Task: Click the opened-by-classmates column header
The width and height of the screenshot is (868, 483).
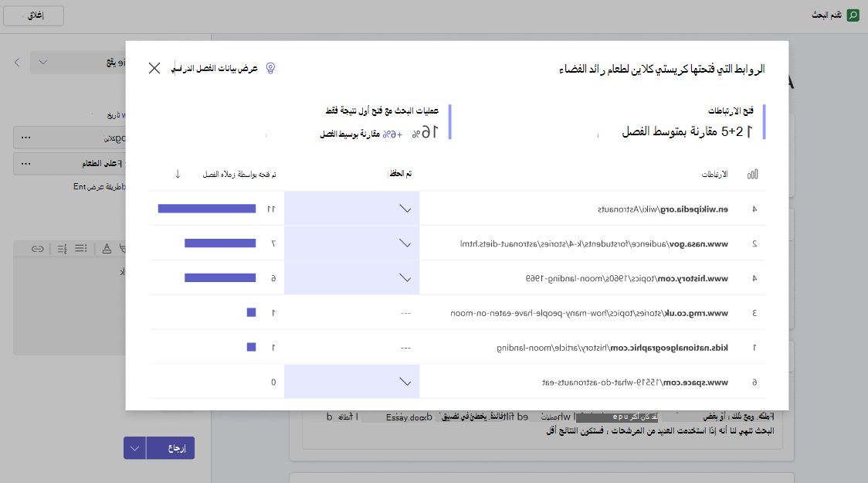Action: click(x=239, y=174)
